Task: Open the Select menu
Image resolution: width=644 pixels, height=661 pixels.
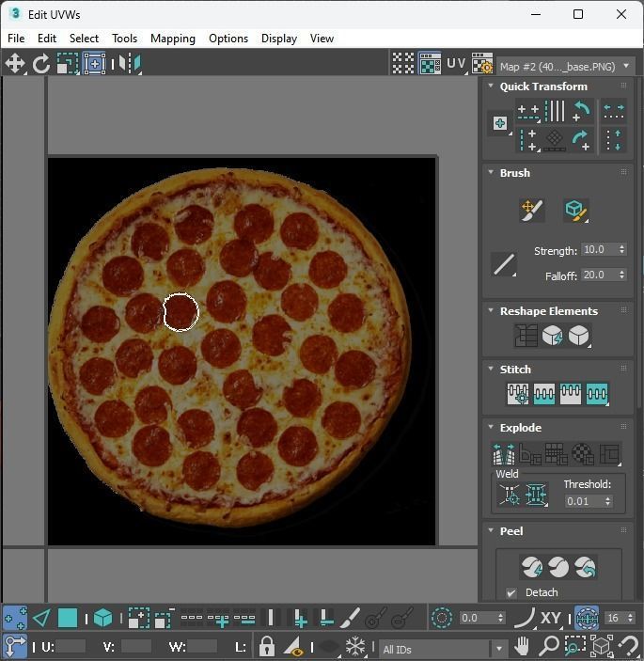Action: click(84, 39)
